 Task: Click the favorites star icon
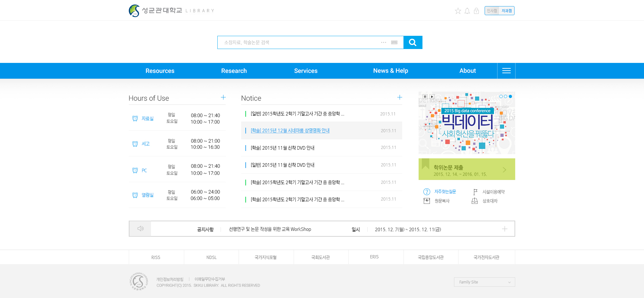458,11
